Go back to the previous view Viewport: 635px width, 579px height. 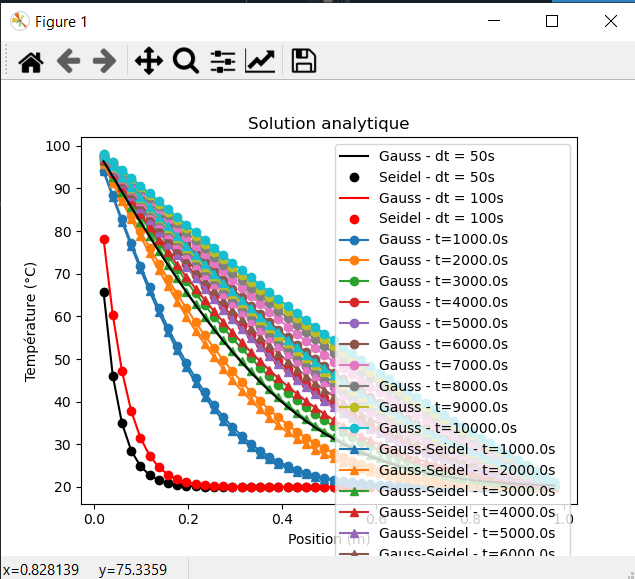(x=68, y=62)
